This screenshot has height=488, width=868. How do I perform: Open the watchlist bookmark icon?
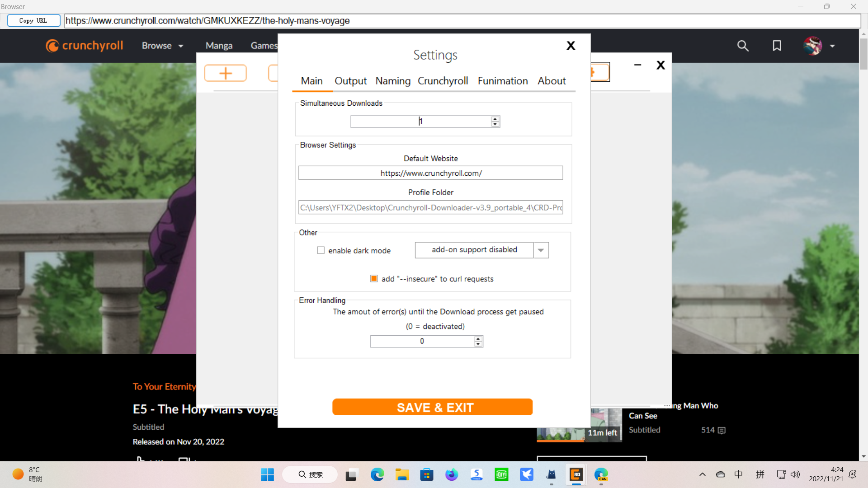click(777, 46)
